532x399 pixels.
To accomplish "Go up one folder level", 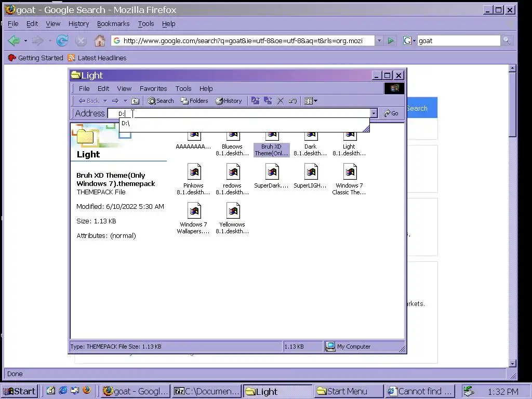I will click(x=136, y=101).
